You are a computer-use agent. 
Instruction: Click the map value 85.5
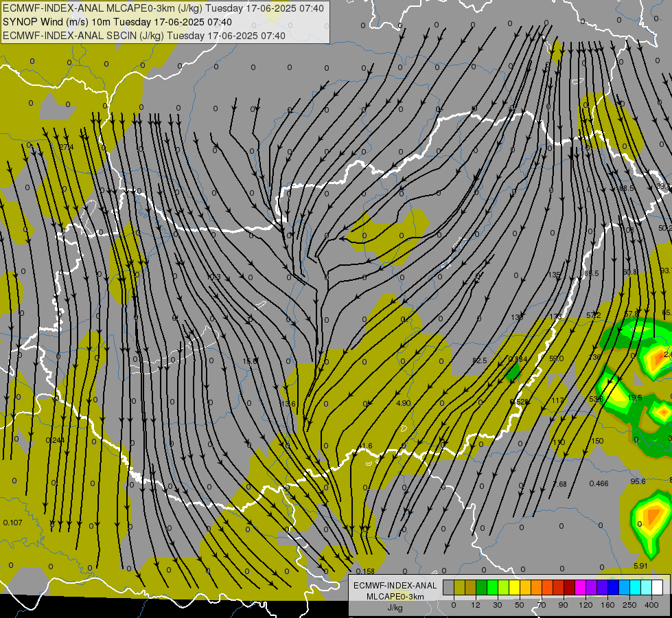coord(592,273)
